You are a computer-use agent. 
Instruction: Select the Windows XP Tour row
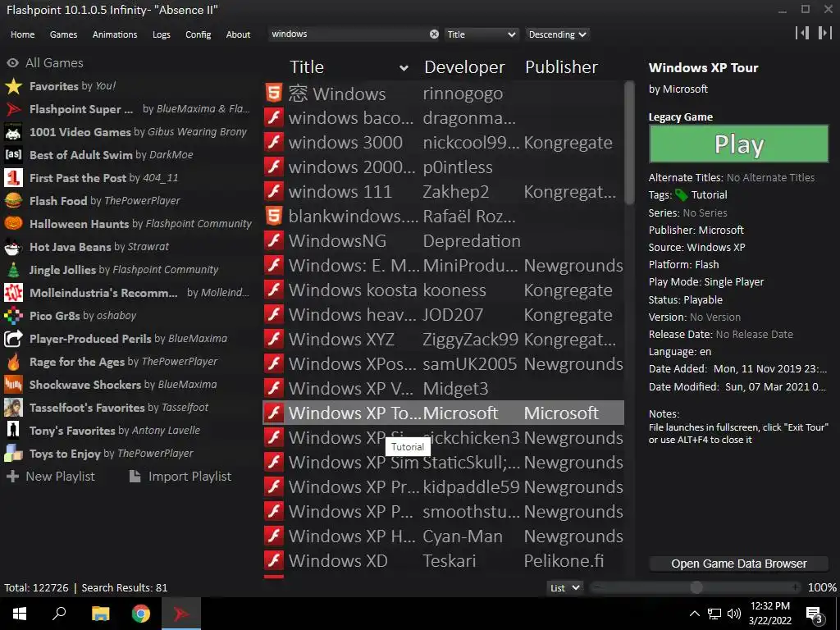tap(443, 413)
